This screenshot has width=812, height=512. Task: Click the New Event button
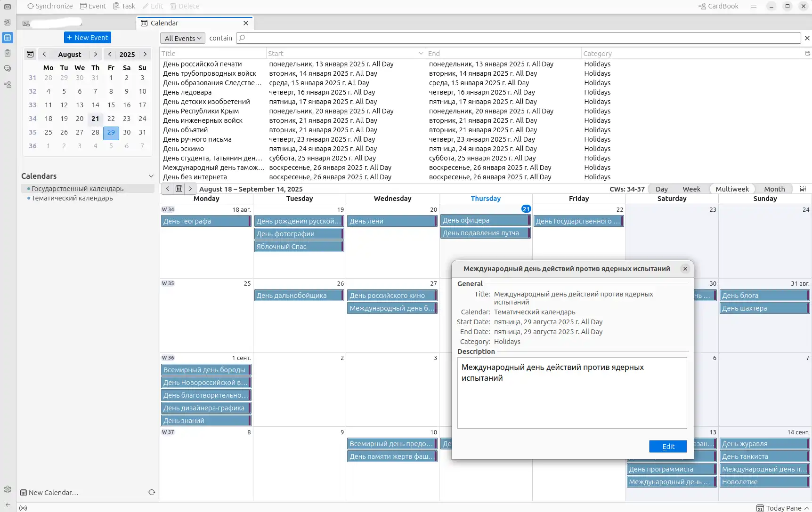click(x=88, y=38)
